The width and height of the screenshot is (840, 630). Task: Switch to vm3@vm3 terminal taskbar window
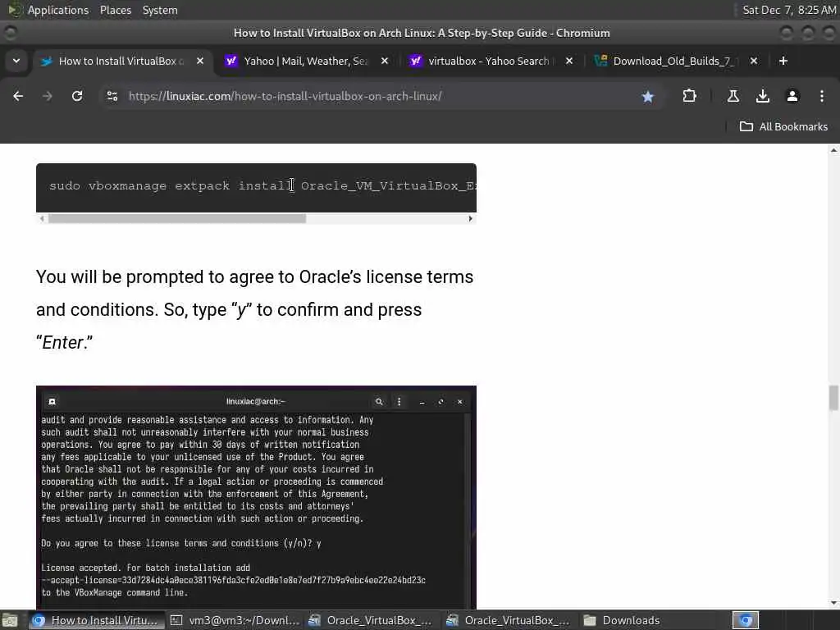[x=235, y=620]
